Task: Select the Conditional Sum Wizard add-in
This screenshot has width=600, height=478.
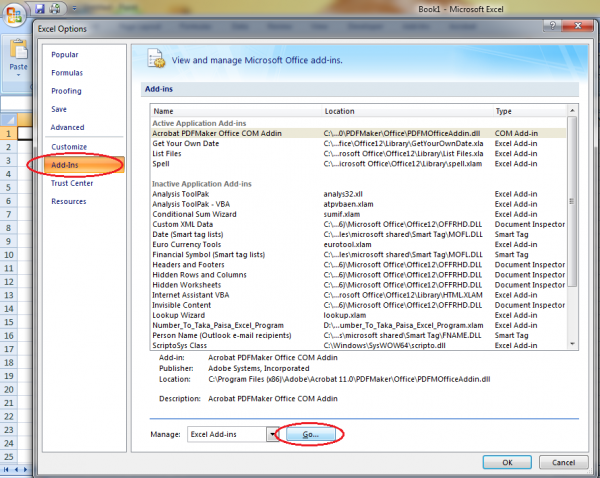Action: [x=358, y=214]
